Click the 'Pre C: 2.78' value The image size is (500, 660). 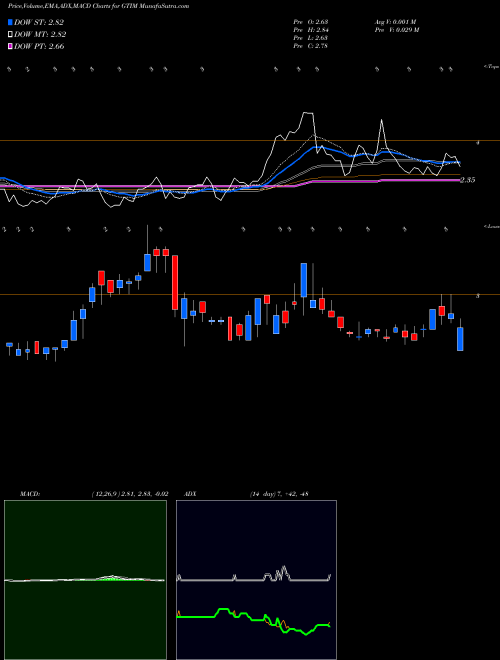[x=311, y=46]
